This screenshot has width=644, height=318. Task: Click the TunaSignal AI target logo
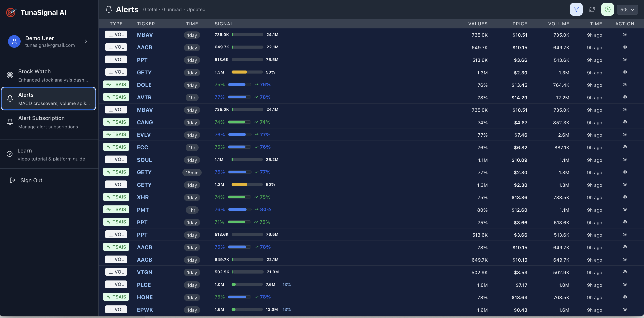pyautogui.click(x=11, y=12)
